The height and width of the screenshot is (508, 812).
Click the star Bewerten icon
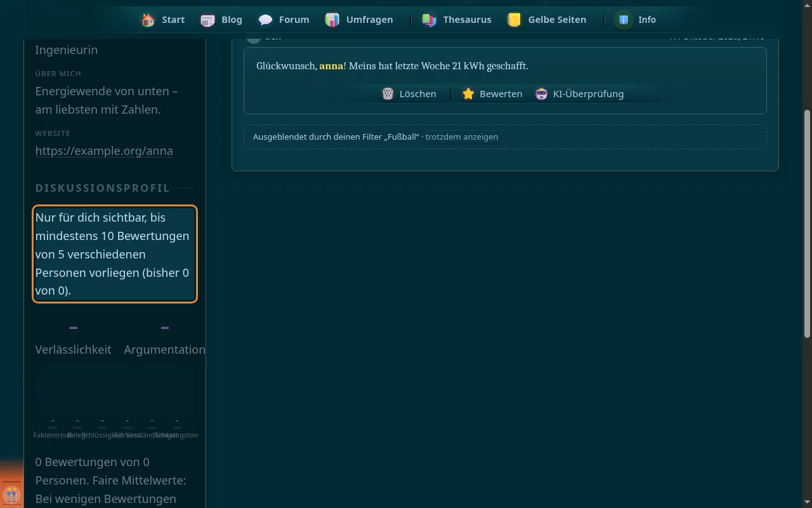coord(468,94)
